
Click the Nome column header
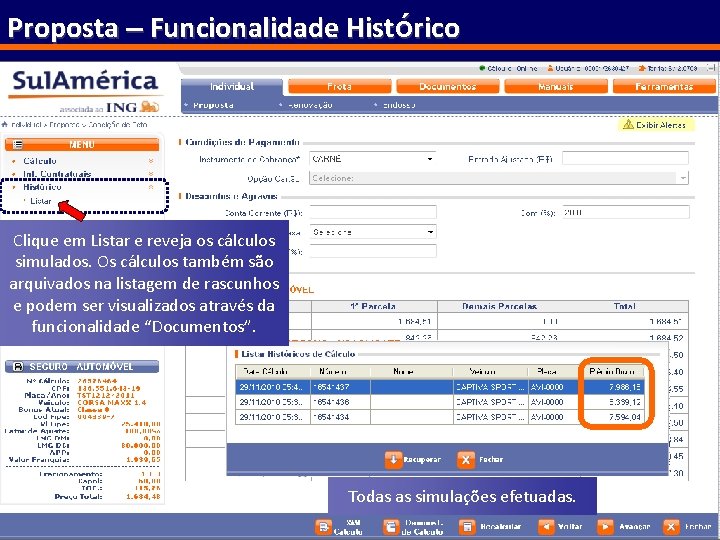pos(411,371)
